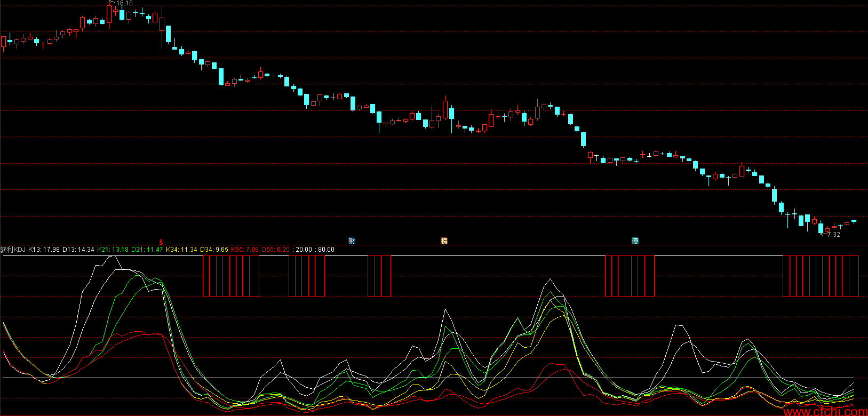Image resolution: width=868 pixels, height=416 pixels.
Task: Click the cyan 停 suspension marker icon
Action: (635, 241)
